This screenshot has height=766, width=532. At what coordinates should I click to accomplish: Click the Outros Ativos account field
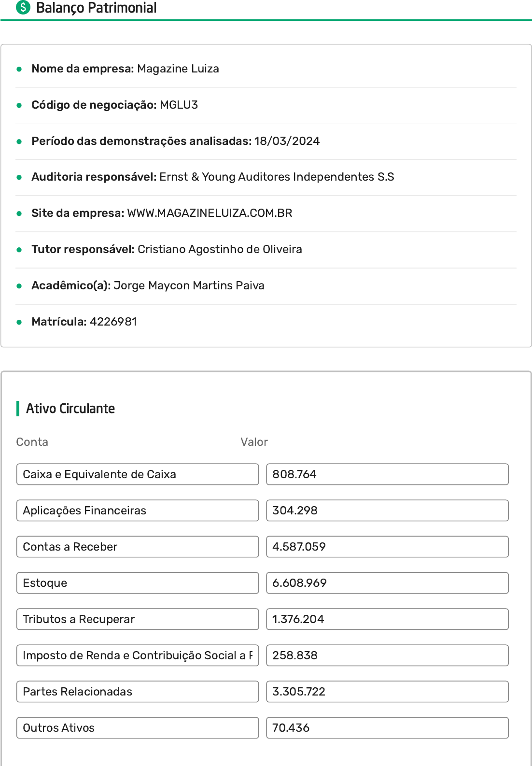point(137,728)
